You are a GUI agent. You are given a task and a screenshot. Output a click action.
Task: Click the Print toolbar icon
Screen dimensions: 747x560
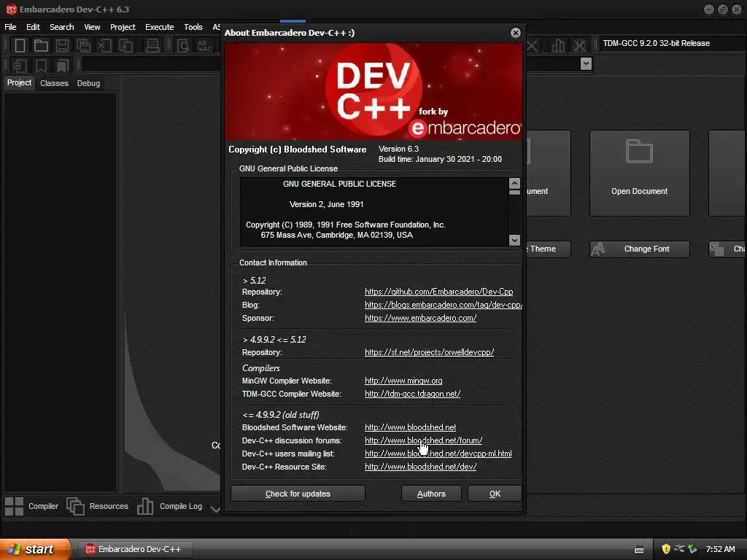(152, 46)
